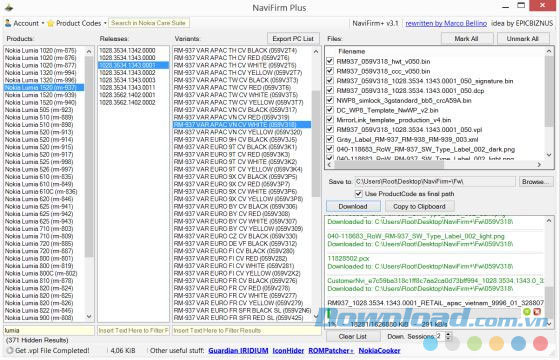The width and height of the screenshot is (560, 360).
Task: Uncheck MirrorLink_template_production_v4.bin
Action: tap(330, 120)
